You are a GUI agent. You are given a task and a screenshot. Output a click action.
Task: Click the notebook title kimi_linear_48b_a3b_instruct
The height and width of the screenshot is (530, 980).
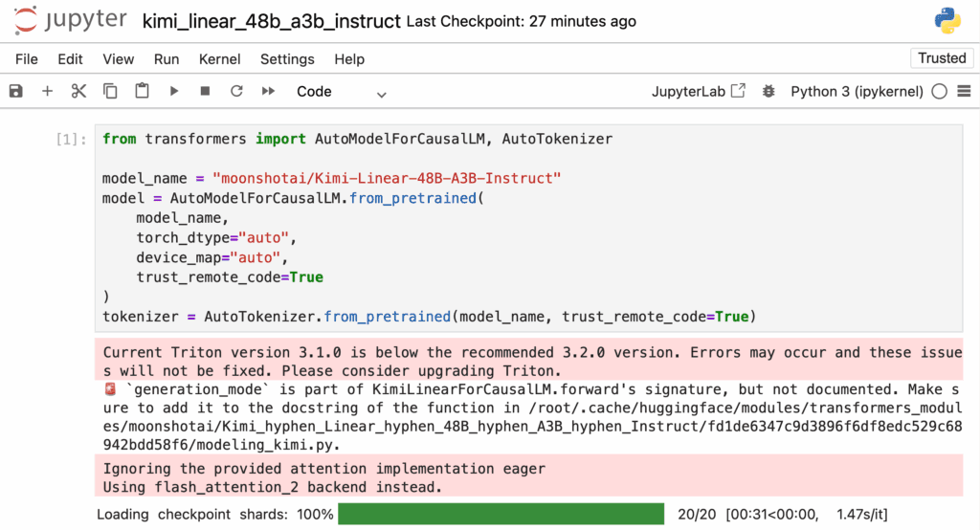(271, 21)
